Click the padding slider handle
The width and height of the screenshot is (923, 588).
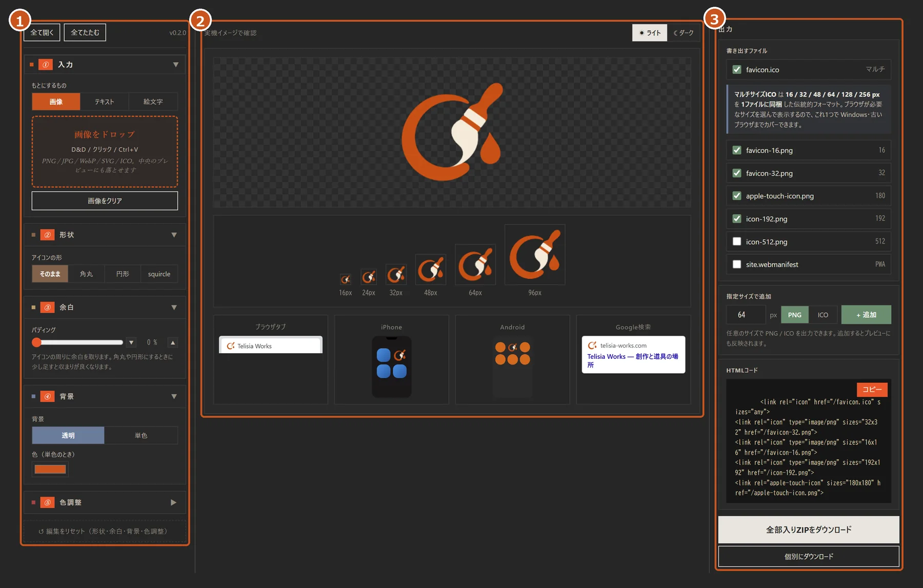point(36,342)
